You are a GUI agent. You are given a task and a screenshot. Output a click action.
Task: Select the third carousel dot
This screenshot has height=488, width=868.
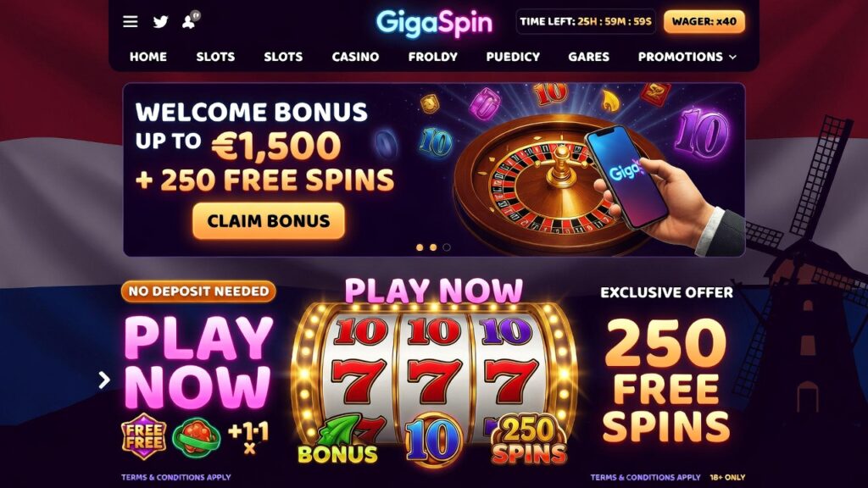coord(447,247)
